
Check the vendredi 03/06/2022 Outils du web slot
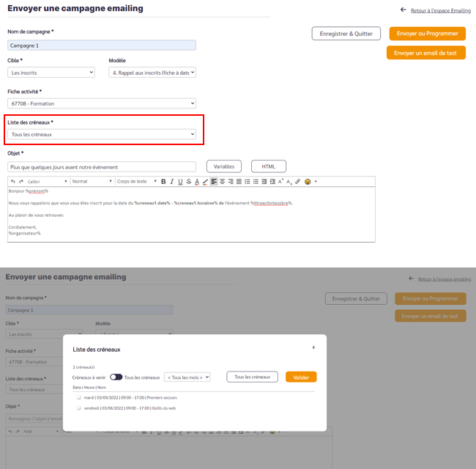[x=78, y=408]
